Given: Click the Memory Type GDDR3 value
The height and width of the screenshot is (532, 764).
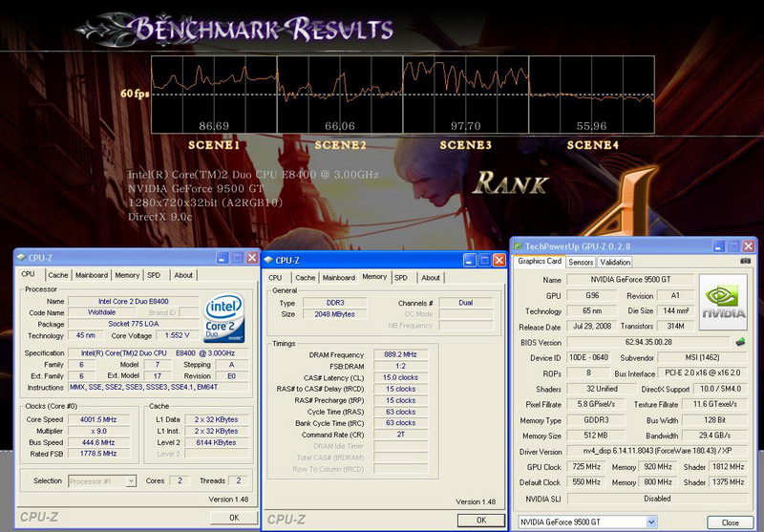Looking at the screenshot, I should [x=596, y=420].
